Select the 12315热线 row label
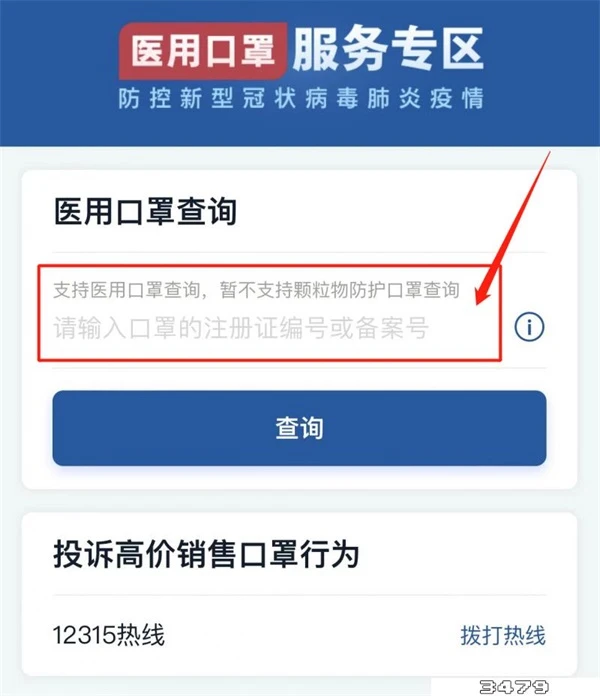This screenshot has width=600, height=696. pyautogui.click(x=109, y=635)
